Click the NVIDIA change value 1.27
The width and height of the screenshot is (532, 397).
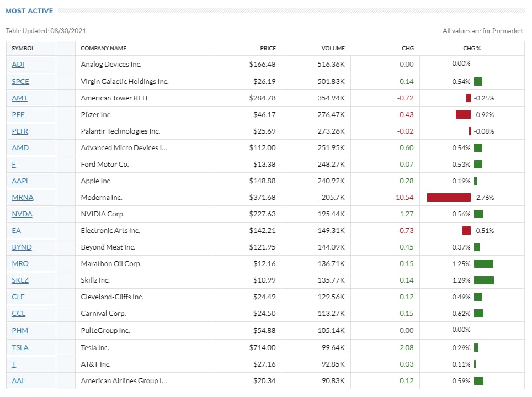(x=407, y=214)
